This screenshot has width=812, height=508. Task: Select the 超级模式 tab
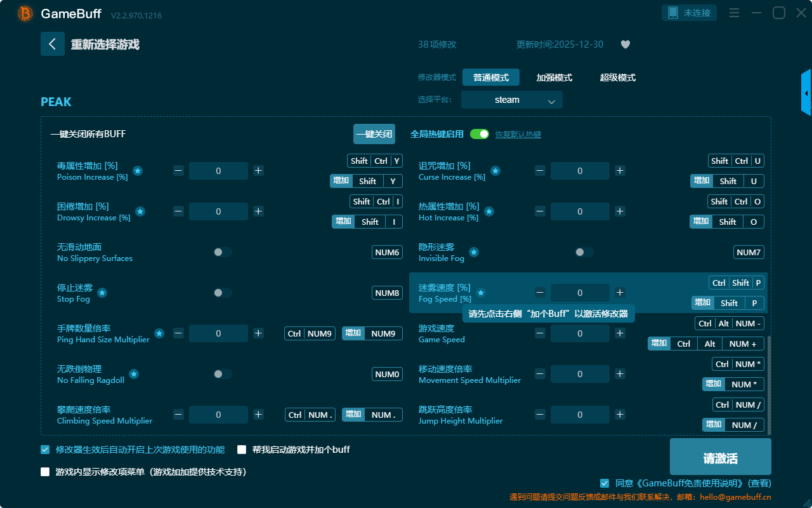[x=617, y=77]
